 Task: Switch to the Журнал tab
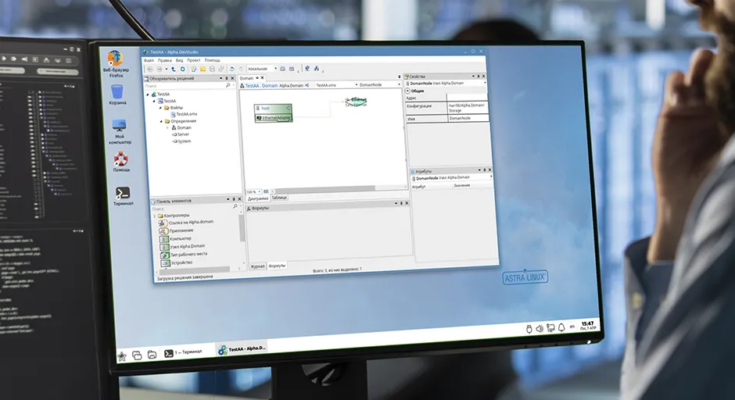[x=257, y=266]
